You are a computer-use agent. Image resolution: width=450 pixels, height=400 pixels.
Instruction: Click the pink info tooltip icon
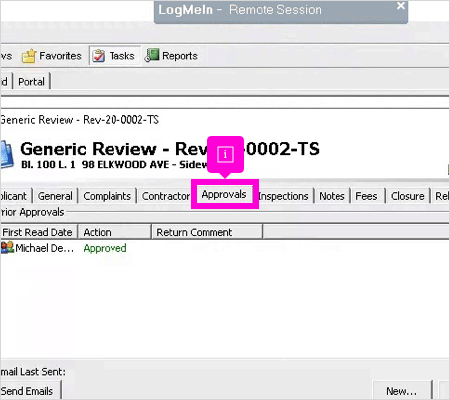pyautogui.click(x=225, y=154)
